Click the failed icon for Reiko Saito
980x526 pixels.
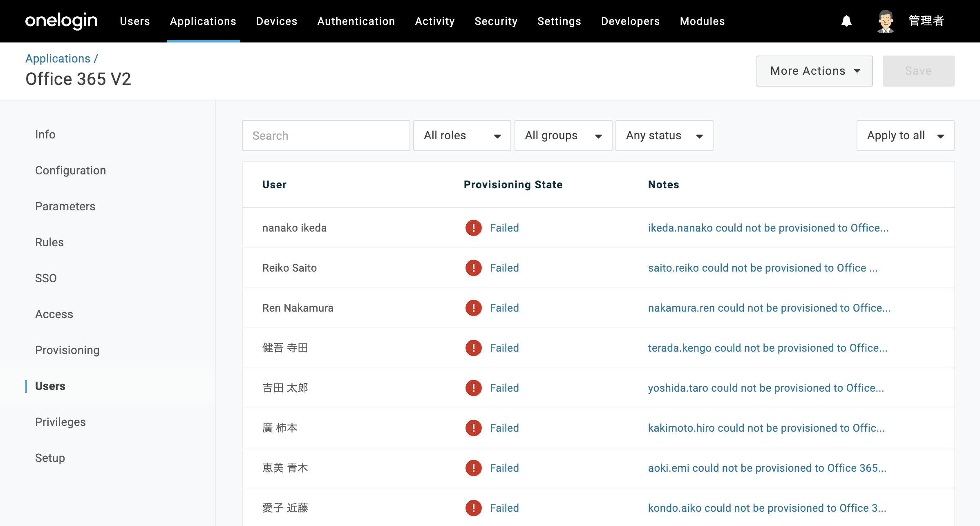click(x=473, y=268)
